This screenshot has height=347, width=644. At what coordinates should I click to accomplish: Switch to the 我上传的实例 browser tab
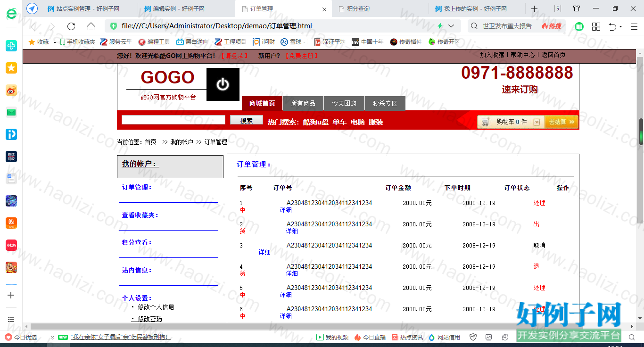pos(477,8)
